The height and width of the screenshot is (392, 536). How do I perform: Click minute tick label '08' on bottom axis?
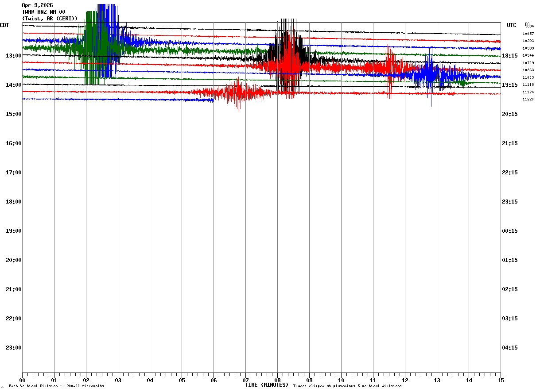pos(277,380)
